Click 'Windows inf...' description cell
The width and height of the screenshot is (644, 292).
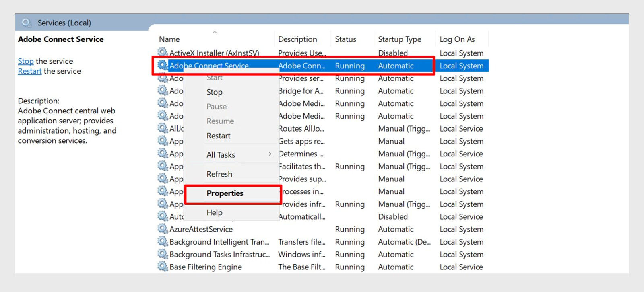(302, 254)
